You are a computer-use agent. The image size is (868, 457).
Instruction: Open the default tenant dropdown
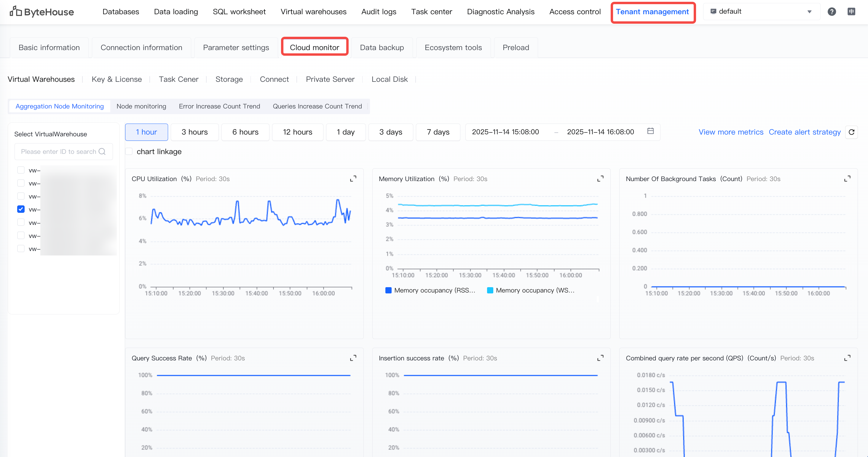coord(762,12)
